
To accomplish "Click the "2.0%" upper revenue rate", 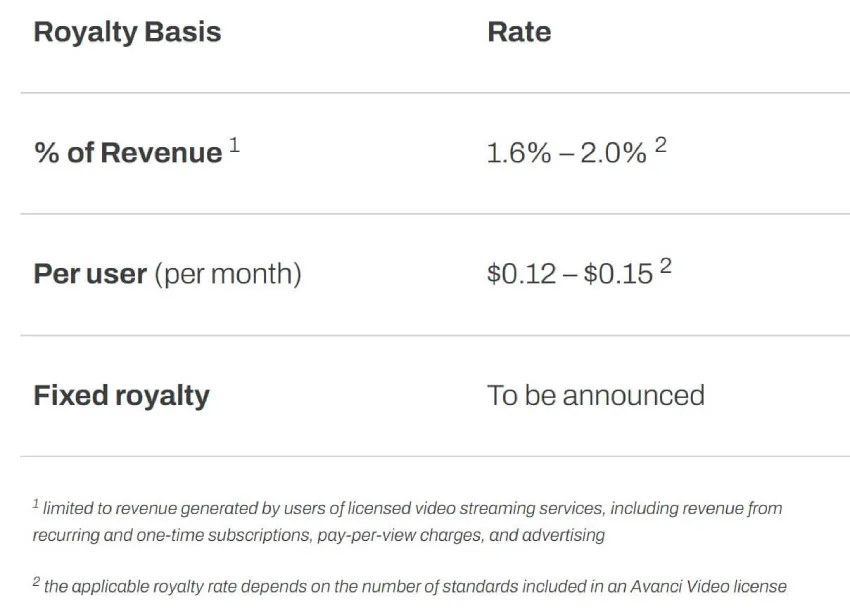I will pos(614,153).
